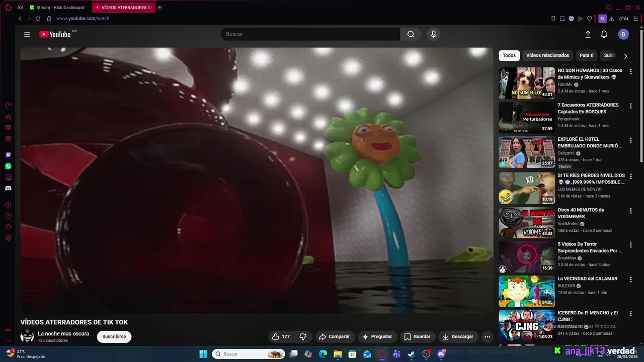This screenshot has width=644, height=362.
Task: Select the Videos relacionados filter chip
Action: (547, 55)
